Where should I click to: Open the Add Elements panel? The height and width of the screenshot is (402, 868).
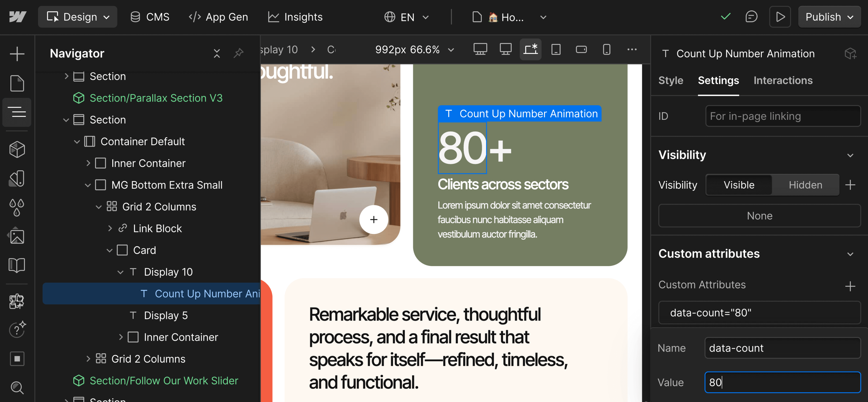17,54
